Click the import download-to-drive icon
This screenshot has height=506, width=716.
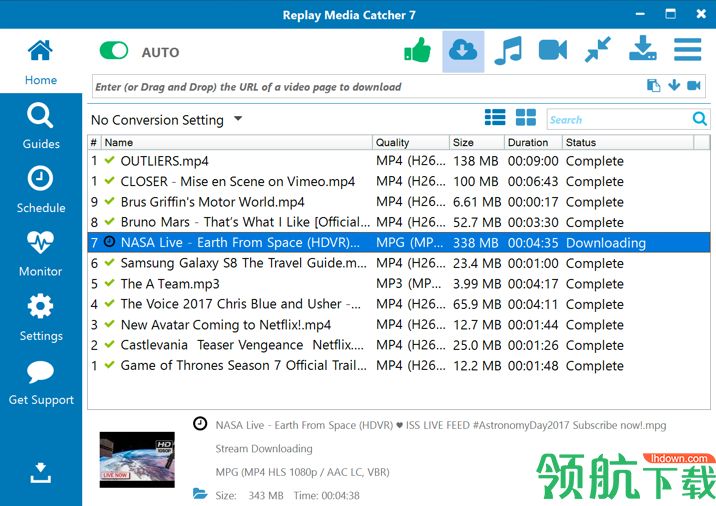click(x=643, y=48)
